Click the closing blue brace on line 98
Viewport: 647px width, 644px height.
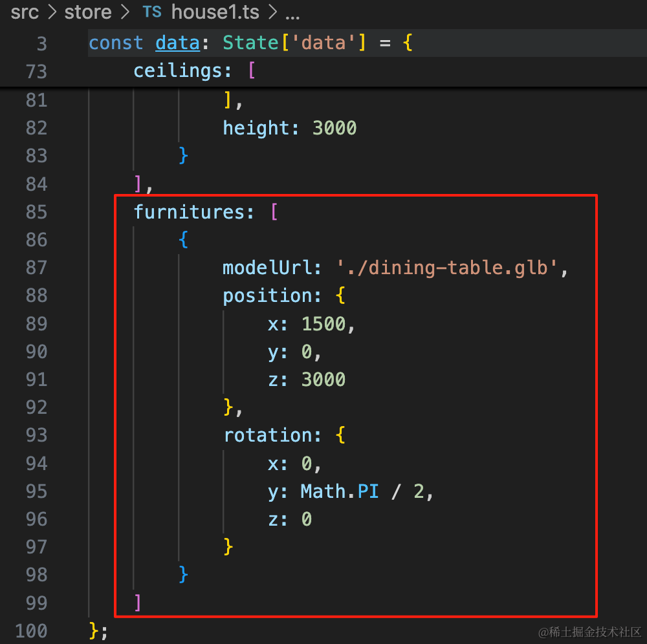tap(184, 575)
